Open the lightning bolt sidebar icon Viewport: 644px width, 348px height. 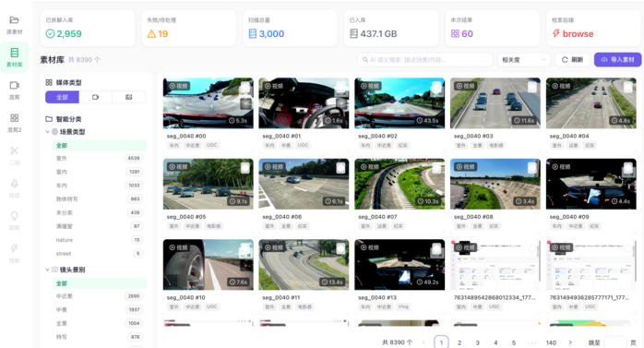pyautogui.click(x=15, y=248)
